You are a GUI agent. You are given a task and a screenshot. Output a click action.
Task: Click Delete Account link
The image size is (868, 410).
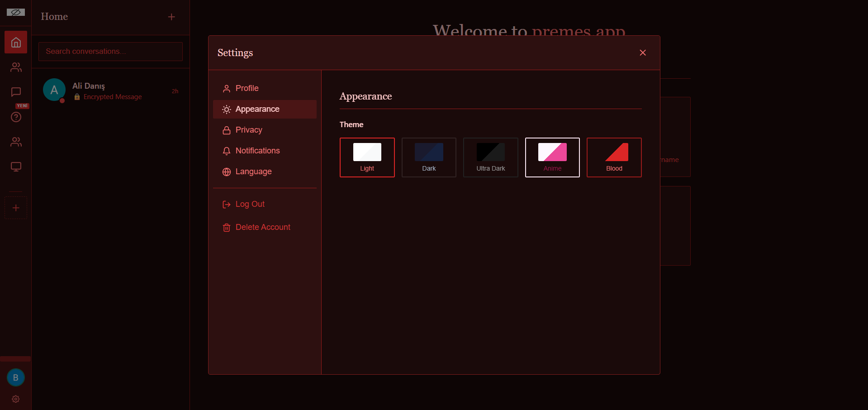pyautogui.click(x=262, y=227)
